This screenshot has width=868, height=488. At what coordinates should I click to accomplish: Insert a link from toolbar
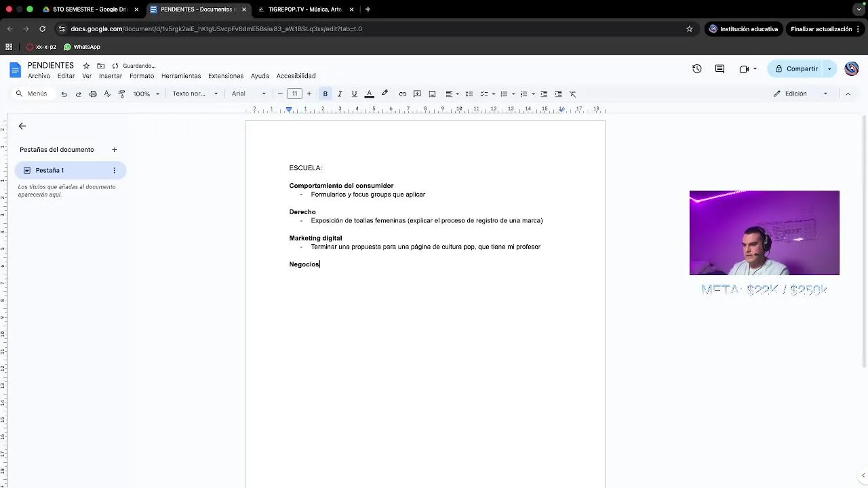pos(402,94)
